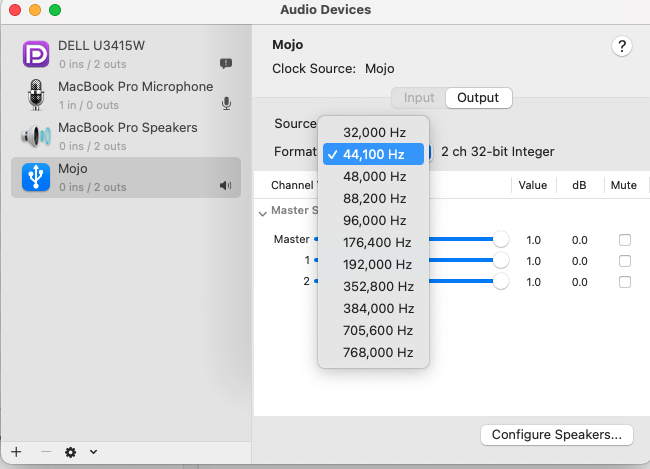Collapse the Master Stream section
Screen dimensions: 650x469
tap(262, 214)
